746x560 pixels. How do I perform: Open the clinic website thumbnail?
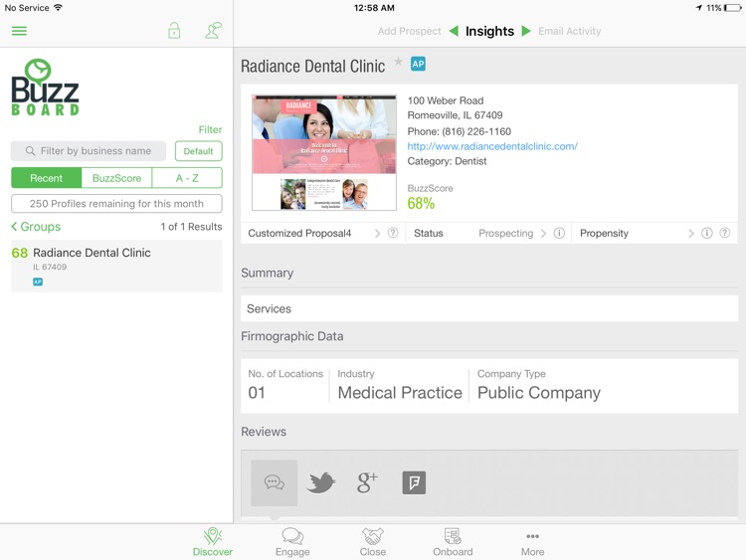[324, 152]
